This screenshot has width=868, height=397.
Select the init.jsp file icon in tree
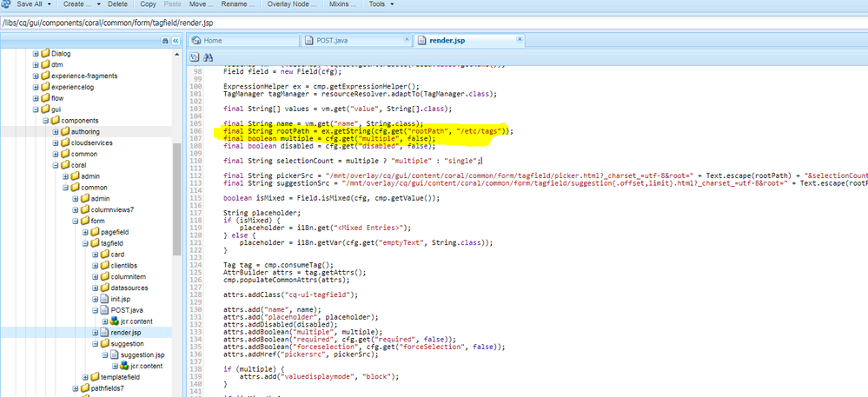point(103,299)
